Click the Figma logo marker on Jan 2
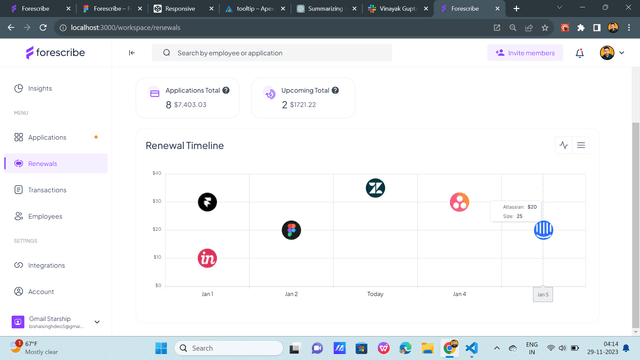The width and height of the screenshot is (640, 360). click(x=291, y=230)
